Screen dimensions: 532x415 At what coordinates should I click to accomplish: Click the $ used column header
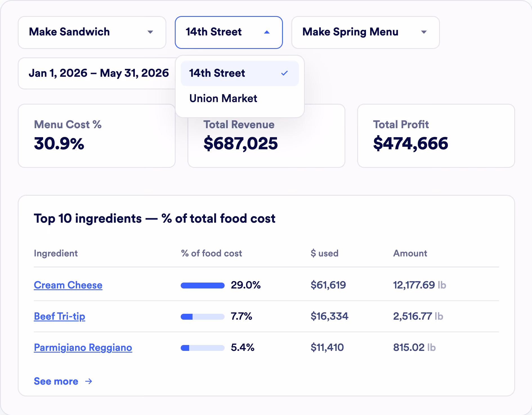(325, 253)
